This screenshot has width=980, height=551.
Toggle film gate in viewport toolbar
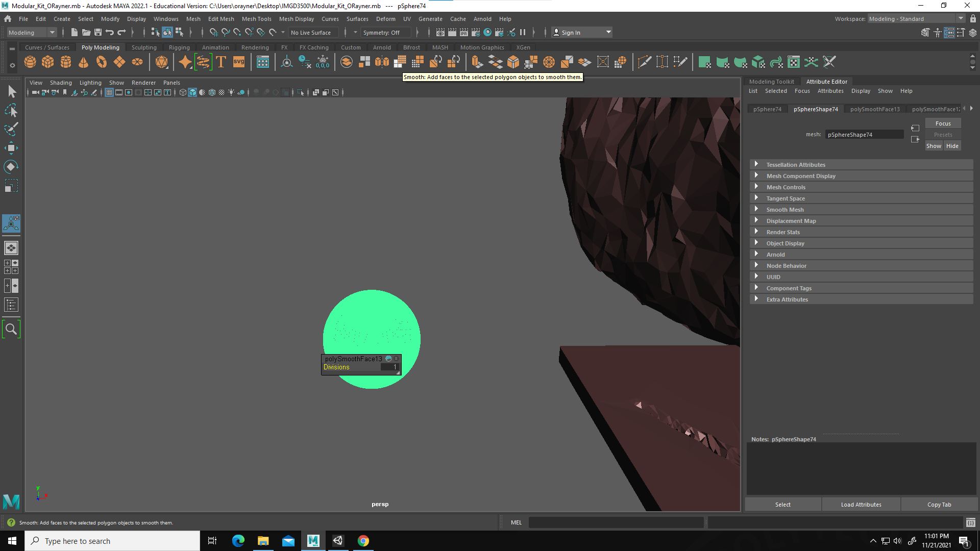click(119, 92)
